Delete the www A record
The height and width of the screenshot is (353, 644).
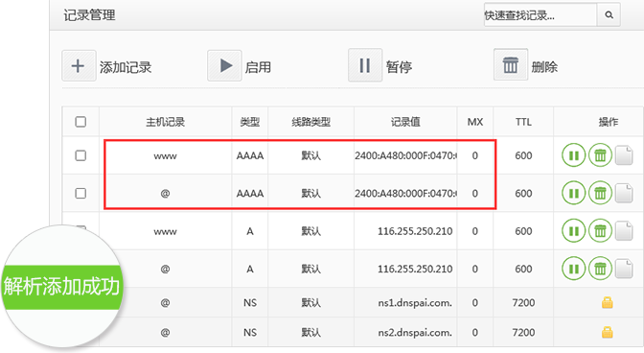(600, 231)
